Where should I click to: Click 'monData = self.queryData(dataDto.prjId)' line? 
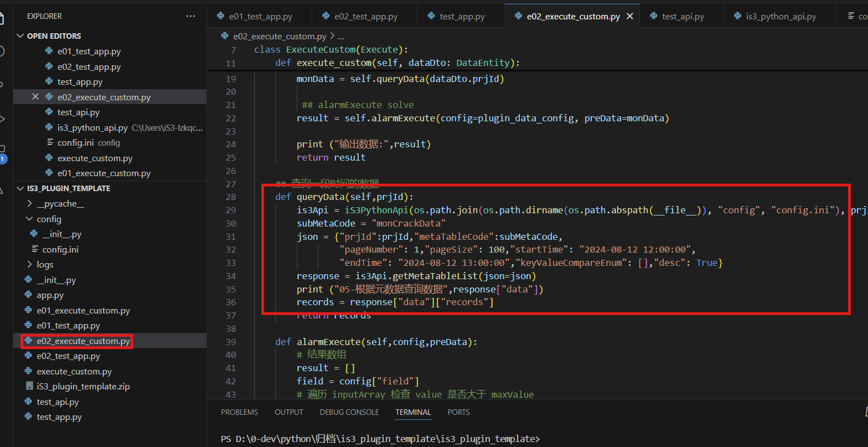pyautogui.click(x=400, y=79)
